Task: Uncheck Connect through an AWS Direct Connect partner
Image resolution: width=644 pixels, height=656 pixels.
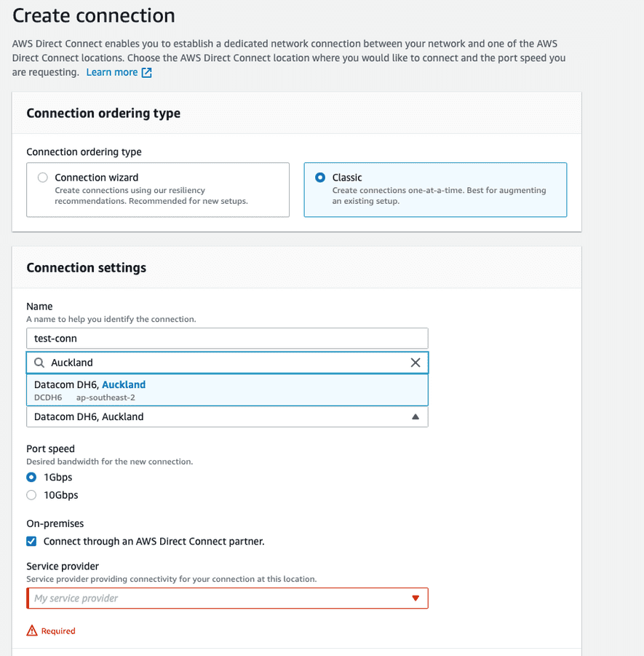Action: point(31,541)
